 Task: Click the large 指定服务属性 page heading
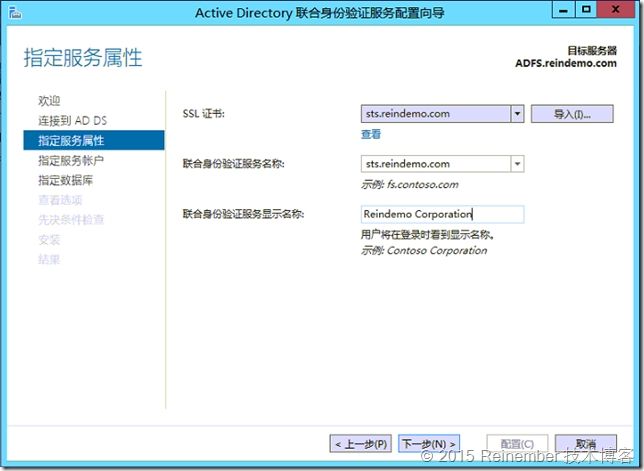(83, 57)
